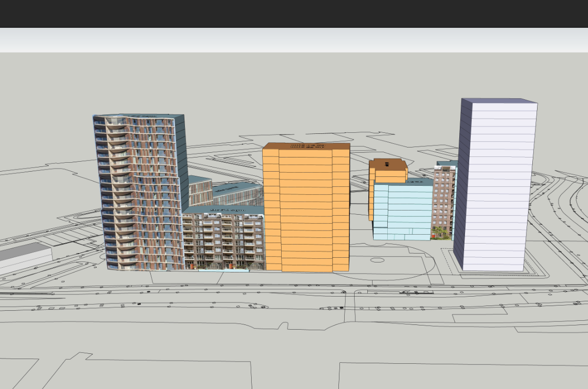Screen dimensions: 588x389
Task: Select the mid-rise brick apartment facade with balconies
Action: pyautogui.click(x=223, y=241)
